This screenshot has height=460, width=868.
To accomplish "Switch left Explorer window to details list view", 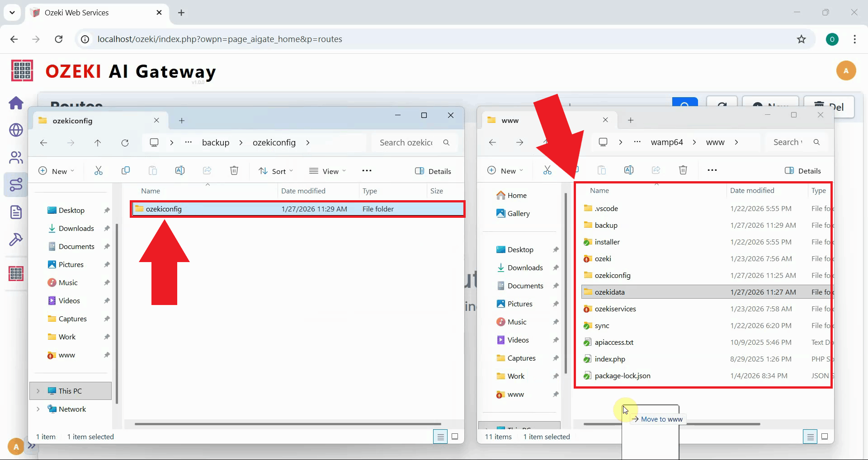I will pos(440,437).
